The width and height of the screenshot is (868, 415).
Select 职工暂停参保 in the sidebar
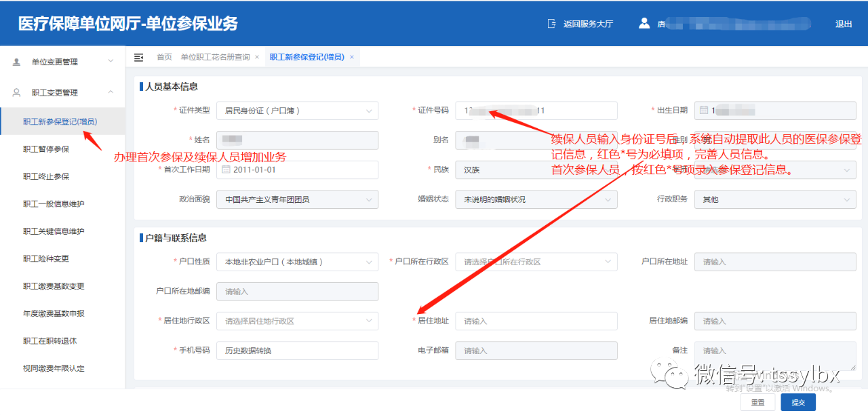[x=46, y=149]
